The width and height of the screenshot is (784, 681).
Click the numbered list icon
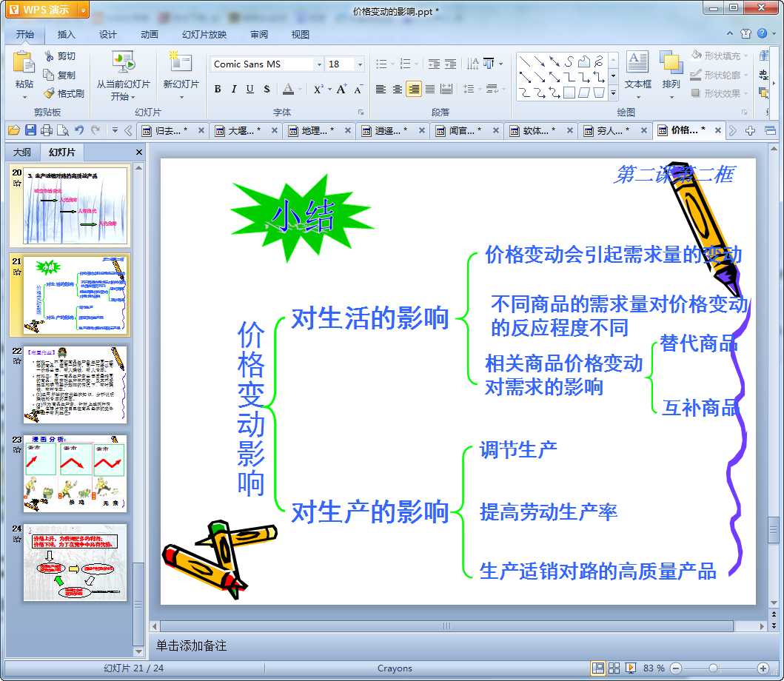pyautogui.click(x=406, y=64)
